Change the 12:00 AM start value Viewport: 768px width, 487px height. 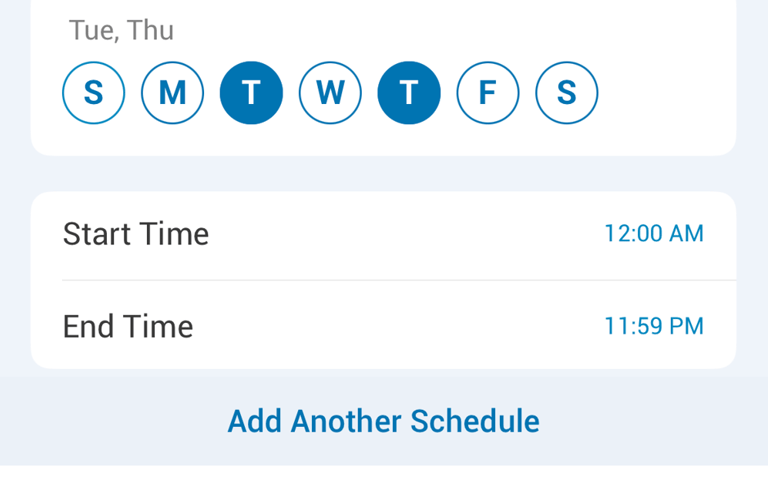click(654, 233)
